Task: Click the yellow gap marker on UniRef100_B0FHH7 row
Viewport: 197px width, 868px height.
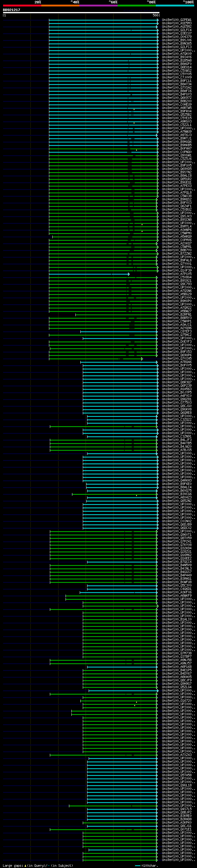Action: (x=136, y=150)
